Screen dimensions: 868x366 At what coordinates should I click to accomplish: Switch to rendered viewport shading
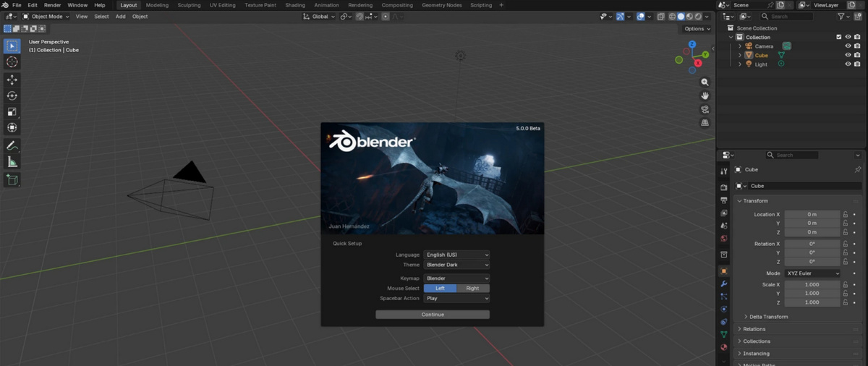[x=698, y=16]
